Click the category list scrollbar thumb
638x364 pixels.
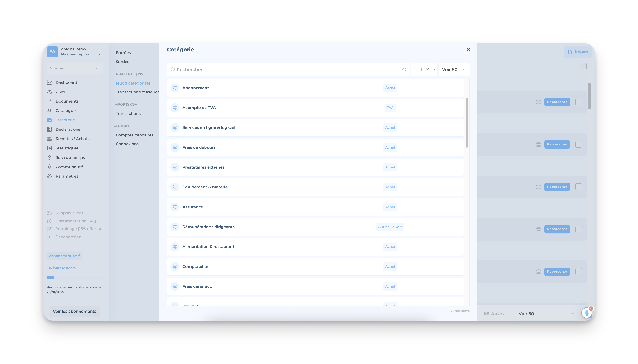click(x=467, y=122)
